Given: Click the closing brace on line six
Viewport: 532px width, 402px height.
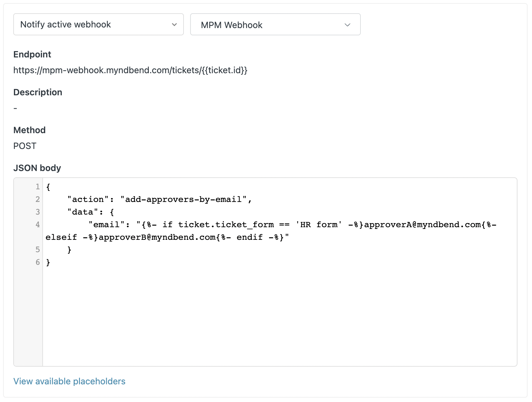Looking at the screenshot, I should click(x=48, y=262).
